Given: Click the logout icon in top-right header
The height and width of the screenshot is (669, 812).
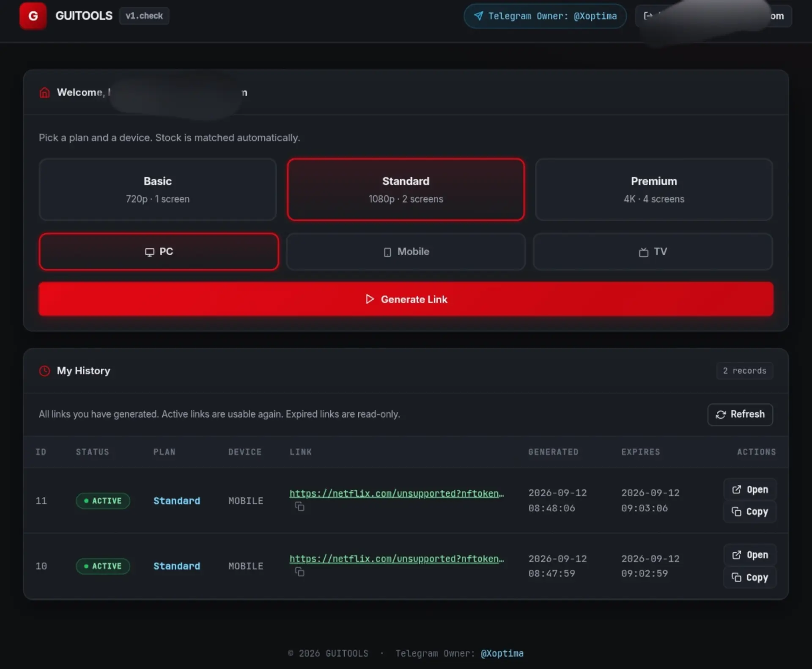Looking at the screenshot, I should point(648,16).
